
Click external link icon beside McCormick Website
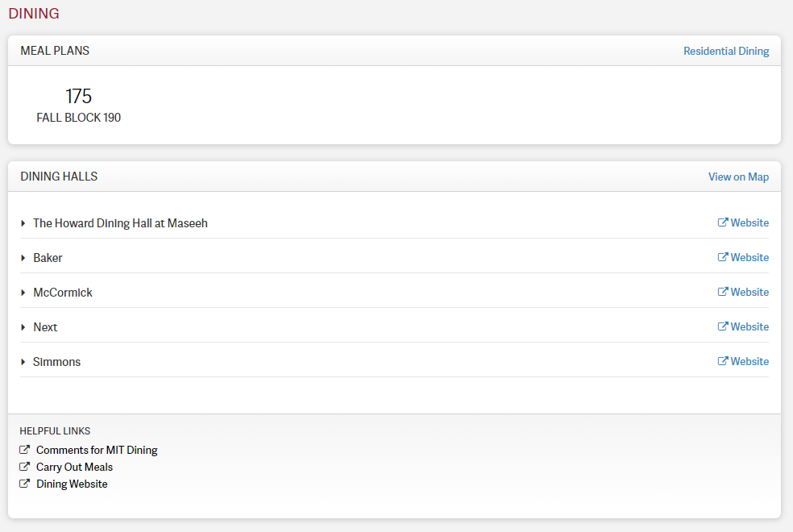[723, 291]
